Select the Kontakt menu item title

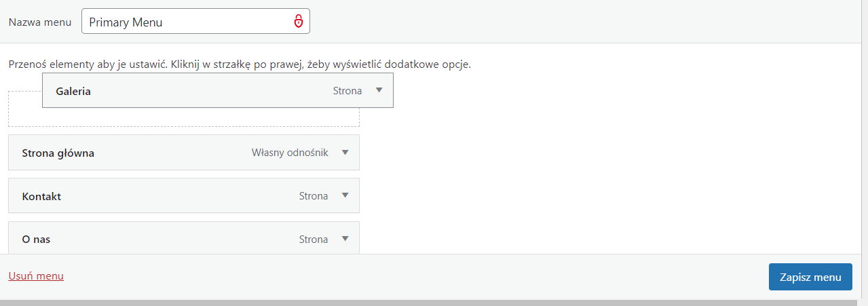[x=41, y=196]
